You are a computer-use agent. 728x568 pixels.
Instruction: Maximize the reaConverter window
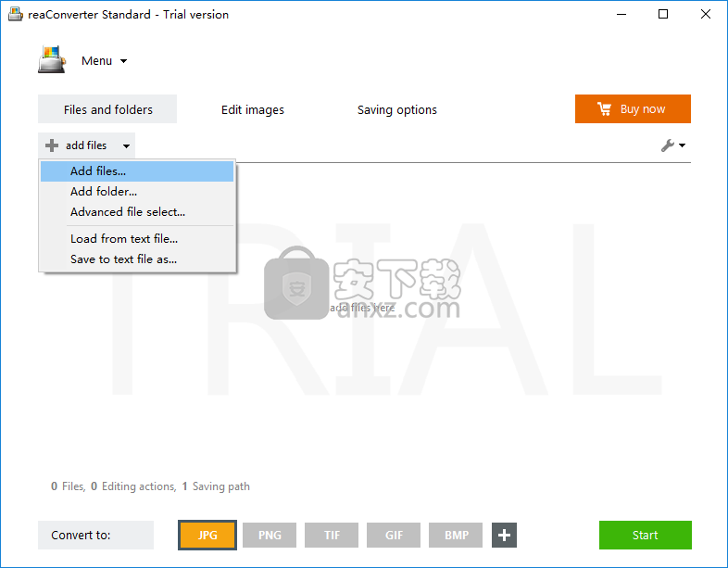[663, 15]
